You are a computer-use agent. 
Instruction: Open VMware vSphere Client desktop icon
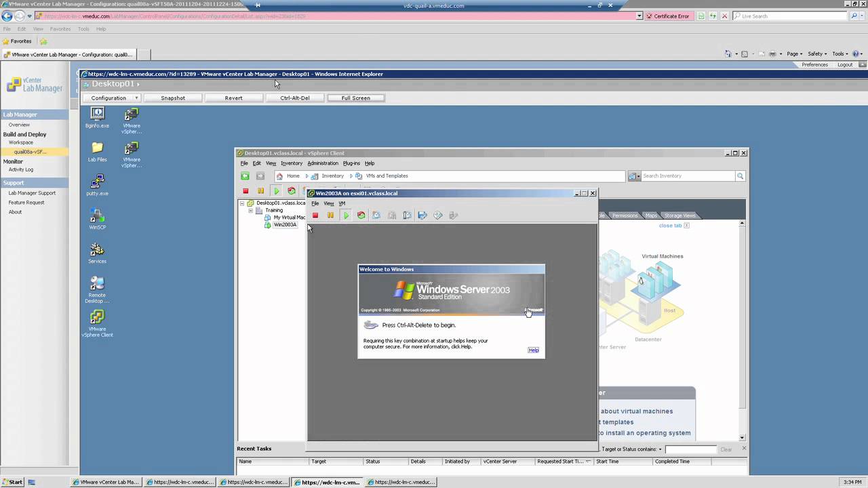pyautogui.click(x=97, y=324)
